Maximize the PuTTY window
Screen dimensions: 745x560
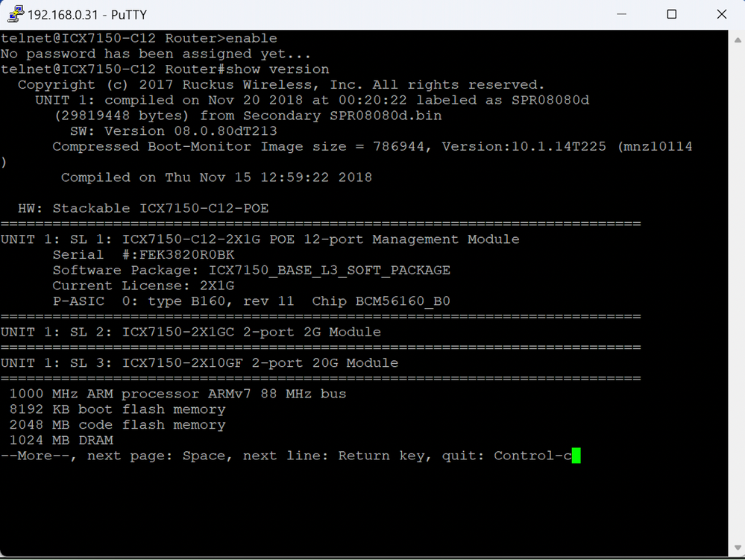click(671, 14)
